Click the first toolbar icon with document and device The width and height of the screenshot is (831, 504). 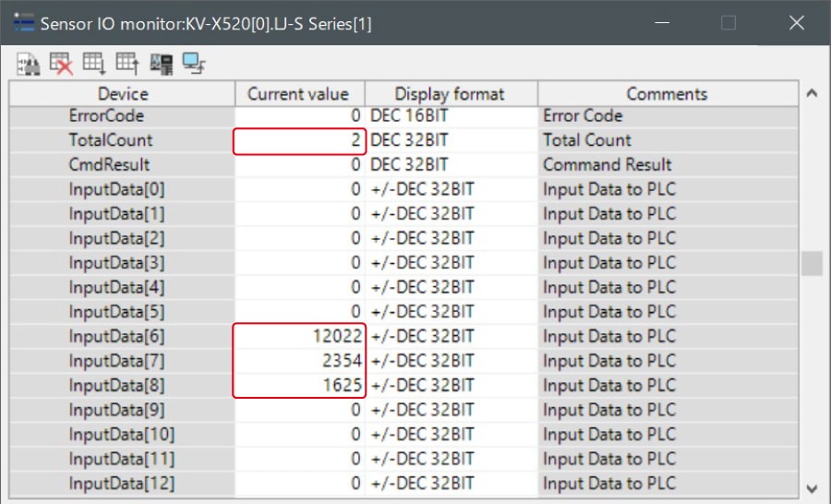(x=29, y=63)
